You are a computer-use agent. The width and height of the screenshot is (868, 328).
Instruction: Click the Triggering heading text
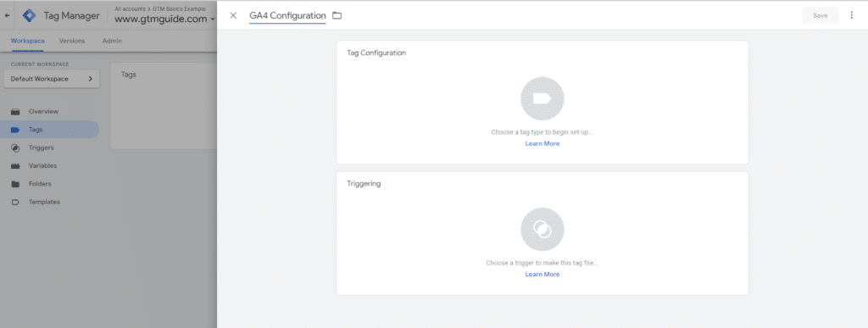pos(364,184)
